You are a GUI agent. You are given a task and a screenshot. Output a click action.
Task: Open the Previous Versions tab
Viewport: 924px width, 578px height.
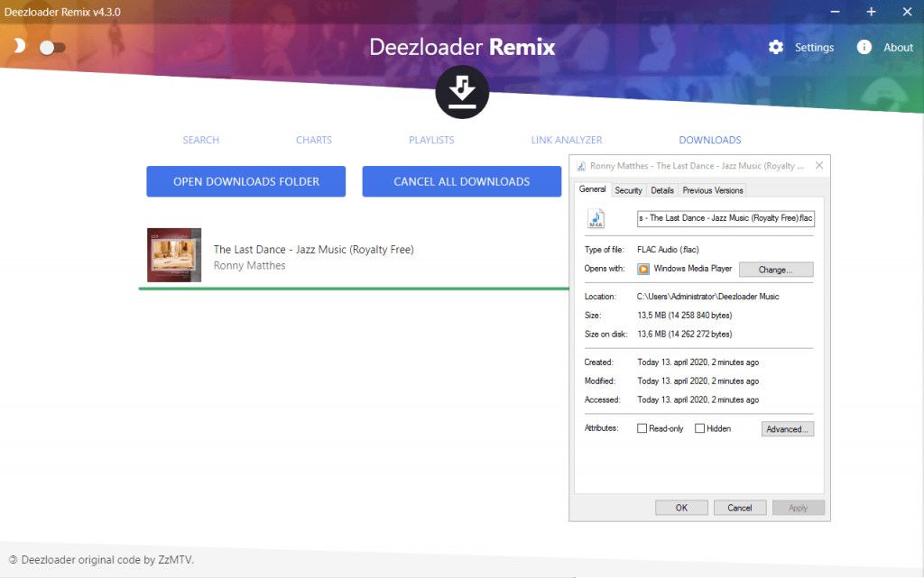tap(713, 190)
